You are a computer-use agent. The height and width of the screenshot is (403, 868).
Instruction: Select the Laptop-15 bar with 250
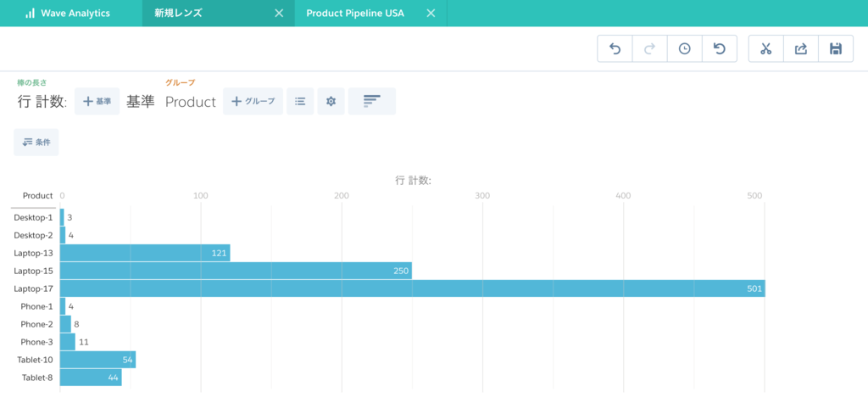click(x=236, y=271)
